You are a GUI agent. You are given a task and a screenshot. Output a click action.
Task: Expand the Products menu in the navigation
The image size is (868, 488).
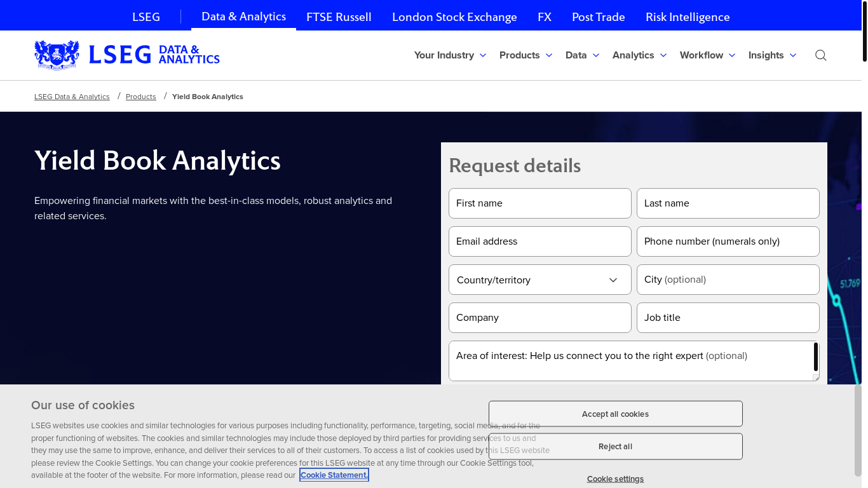526,55
